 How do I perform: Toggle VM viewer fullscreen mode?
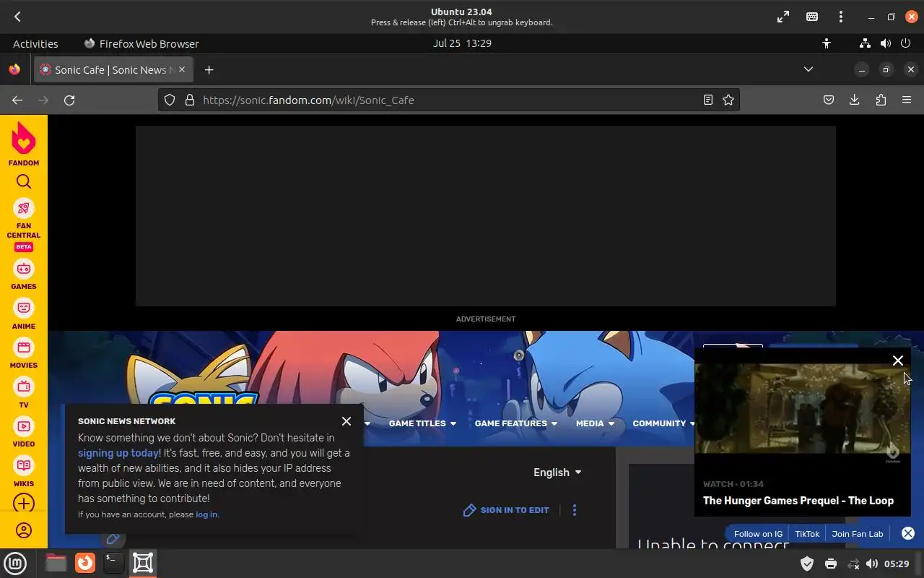[783, 17]
